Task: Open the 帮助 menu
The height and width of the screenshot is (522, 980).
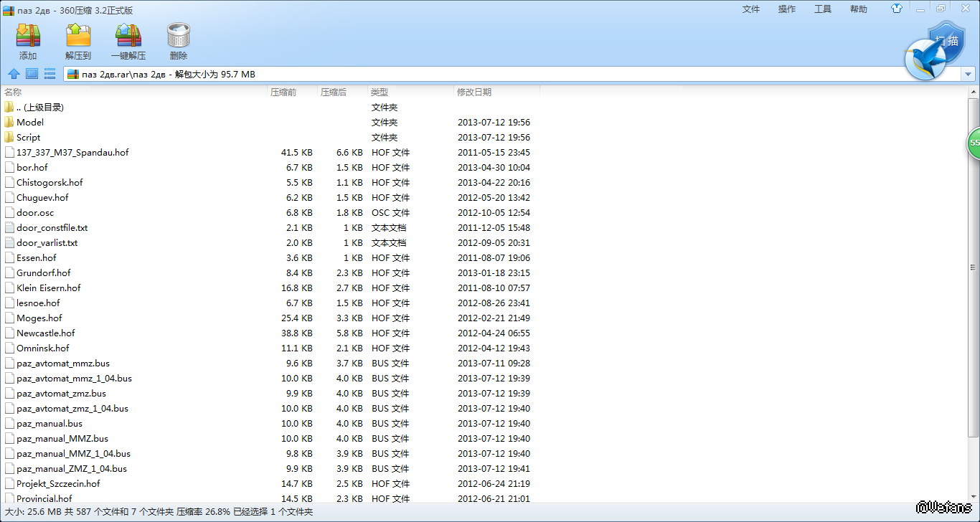Action: 859,9
